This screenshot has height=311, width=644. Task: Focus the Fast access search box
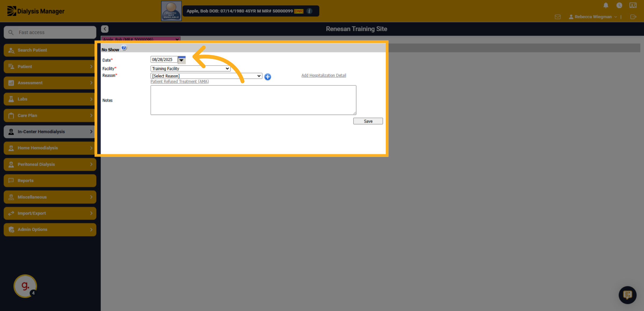[x=50, y=32]
